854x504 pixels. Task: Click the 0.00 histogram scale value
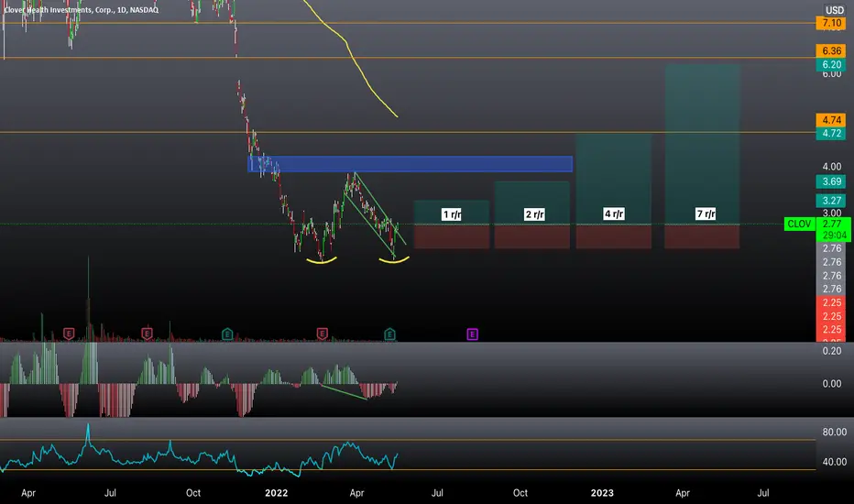832,384
